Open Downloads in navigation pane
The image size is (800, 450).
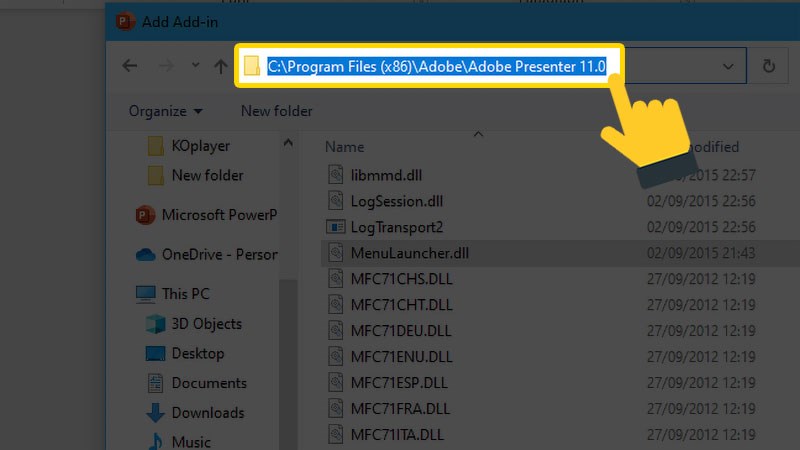click(208, 413)
